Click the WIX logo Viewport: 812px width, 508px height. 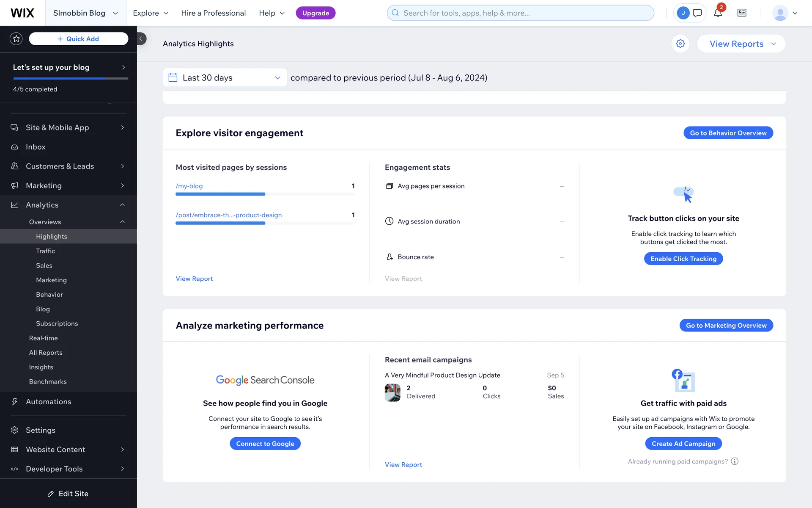click(22, 13)
